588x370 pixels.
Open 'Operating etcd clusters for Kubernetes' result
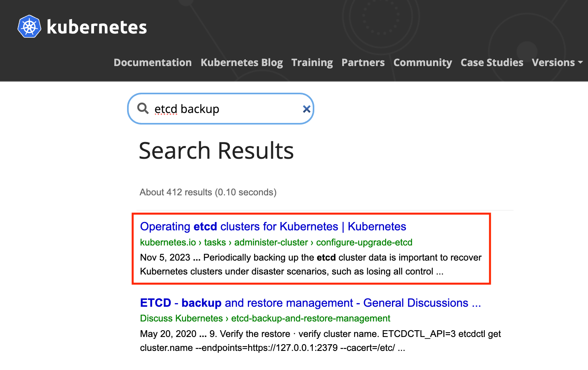[x=273, y=226]
